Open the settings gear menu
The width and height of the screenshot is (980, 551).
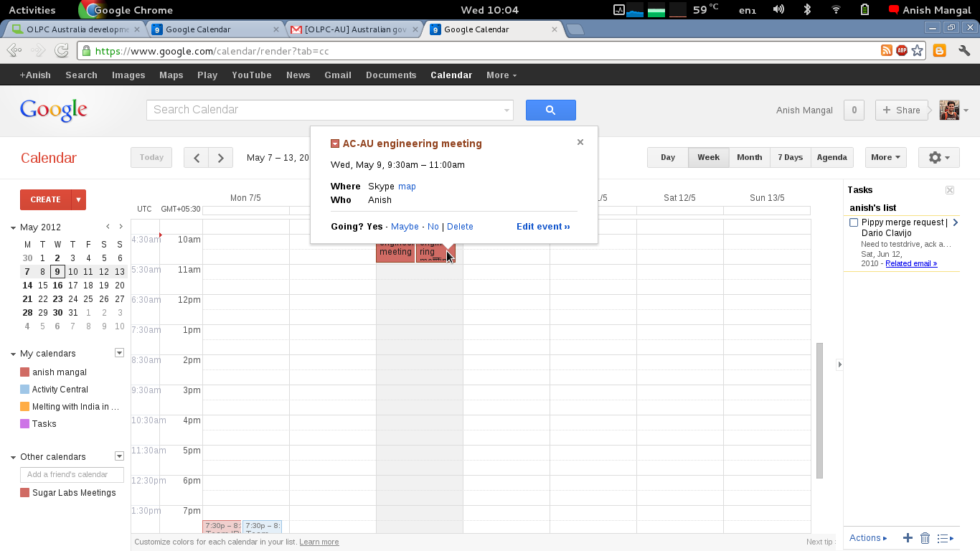[x=938, y=158]
